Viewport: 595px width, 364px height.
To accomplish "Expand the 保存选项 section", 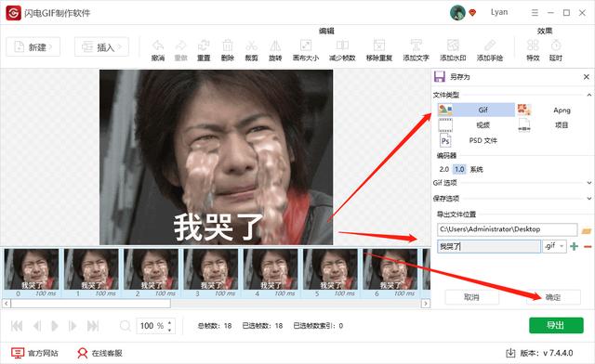I will tap(588, 199).
